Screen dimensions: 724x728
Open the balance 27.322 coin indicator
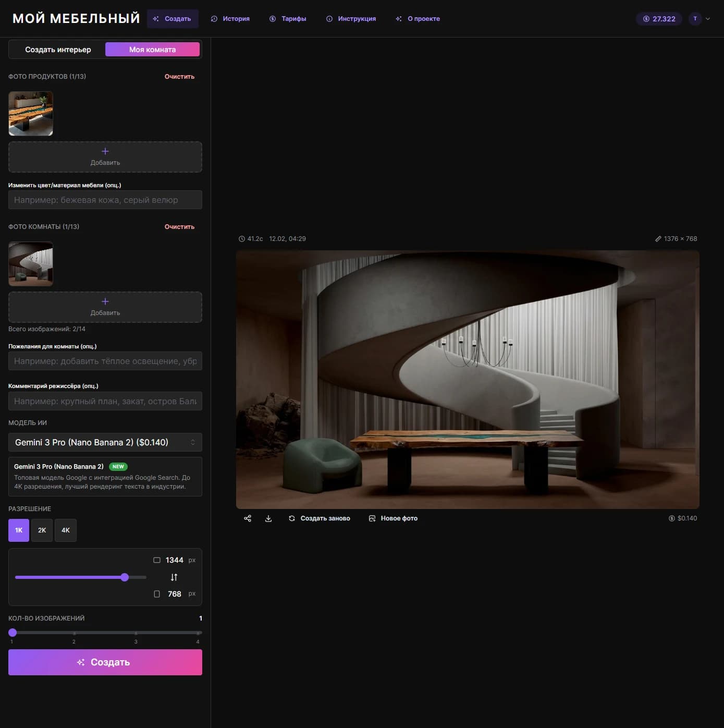tap(659, 19)
